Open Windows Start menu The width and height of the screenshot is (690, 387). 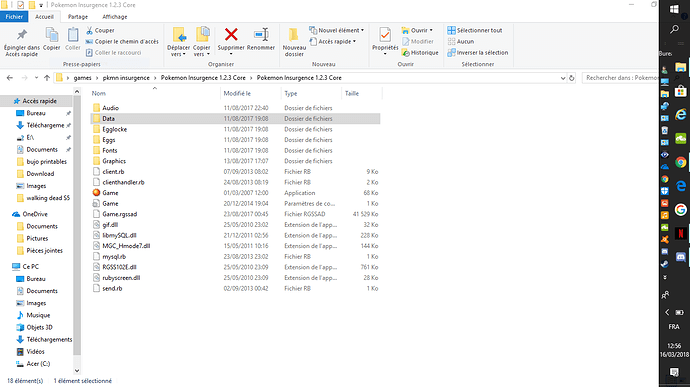point(674,9)
